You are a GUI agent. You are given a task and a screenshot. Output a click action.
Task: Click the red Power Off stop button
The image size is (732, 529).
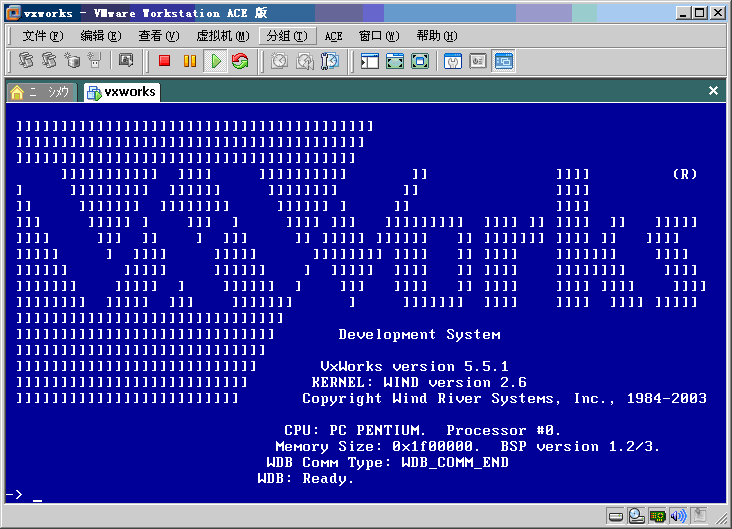pyautogui.click(x=164, y=61)
